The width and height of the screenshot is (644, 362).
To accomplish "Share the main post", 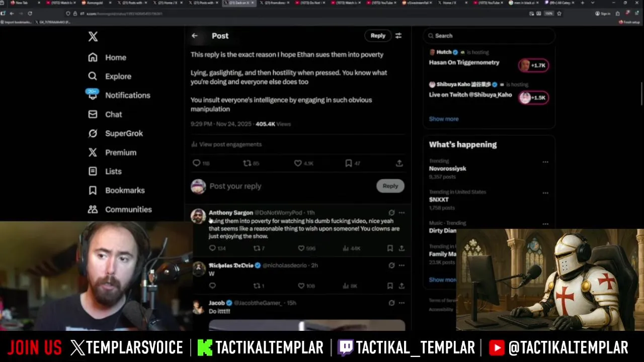I will pyautogui.click(x=399, y=163).
